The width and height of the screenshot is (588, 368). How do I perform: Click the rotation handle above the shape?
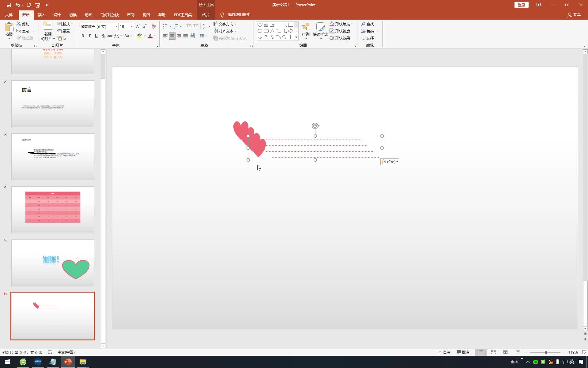pyautogui.click(x=315, y=126)
